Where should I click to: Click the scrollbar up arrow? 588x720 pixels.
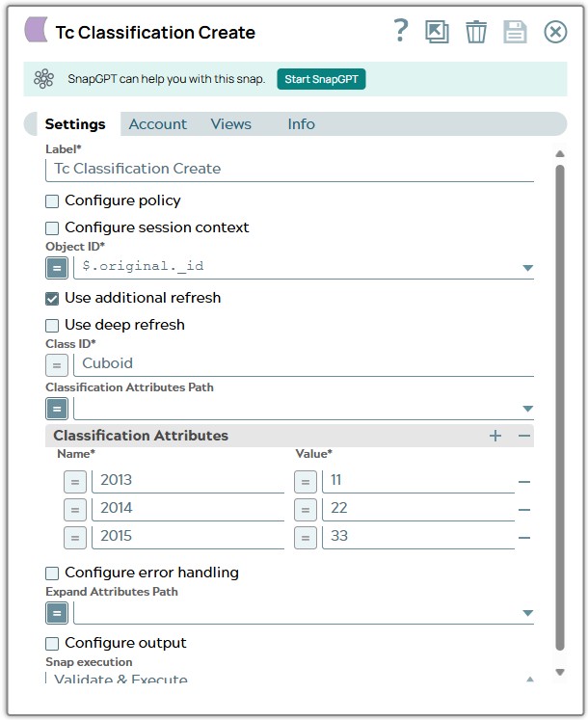tap(559, 154)
